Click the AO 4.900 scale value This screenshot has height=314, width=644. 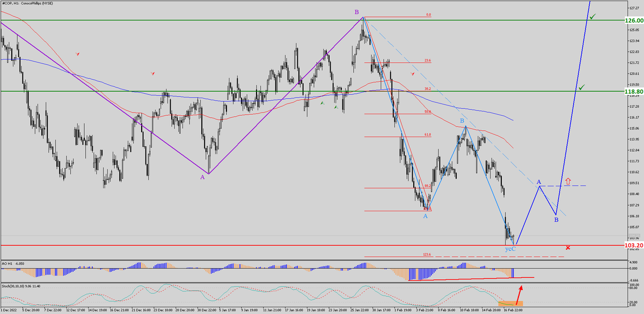click(x=633, y=263)
